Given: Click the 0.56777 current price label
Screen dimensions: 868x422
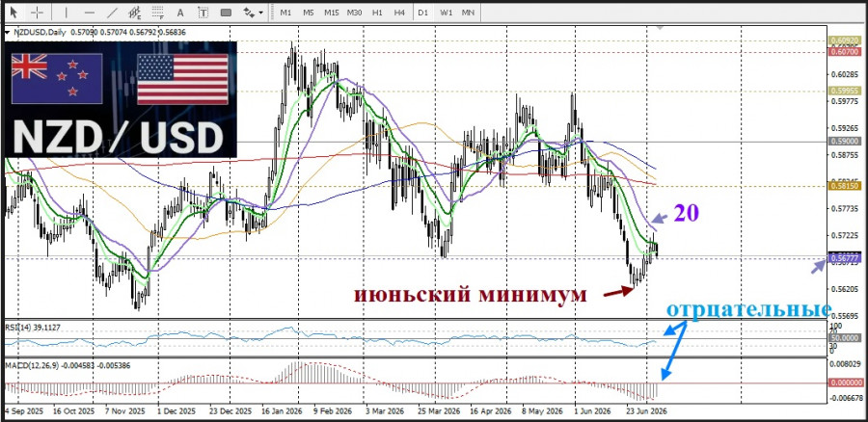Looking at the screenshot, I should tap(845, 257).
